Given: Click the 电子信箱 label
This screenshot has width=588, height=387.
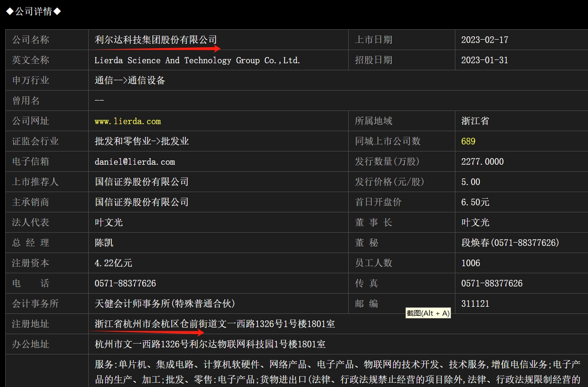Looking at the screenshot, I should click(x=31, y=162).
